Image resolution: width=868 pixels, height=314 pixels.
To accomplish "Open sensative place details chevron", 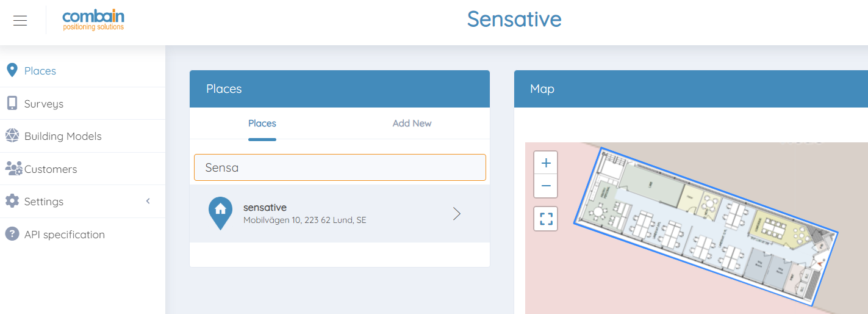I will click(456, 213).
